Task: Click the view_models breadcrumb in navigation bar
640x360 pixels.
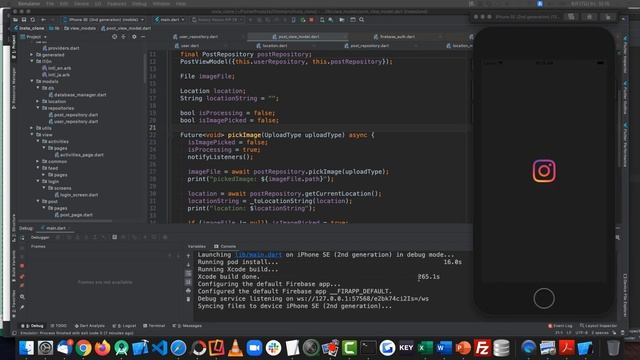Action: pyautogui.click(x=80, y=28)
